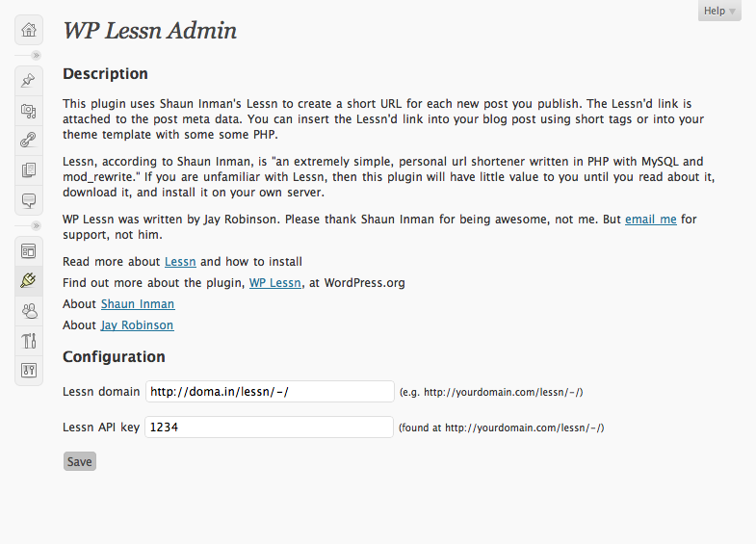Open the Appearance icon in sidebar
This screenshot has height=544, width=756.
point(29,251)
